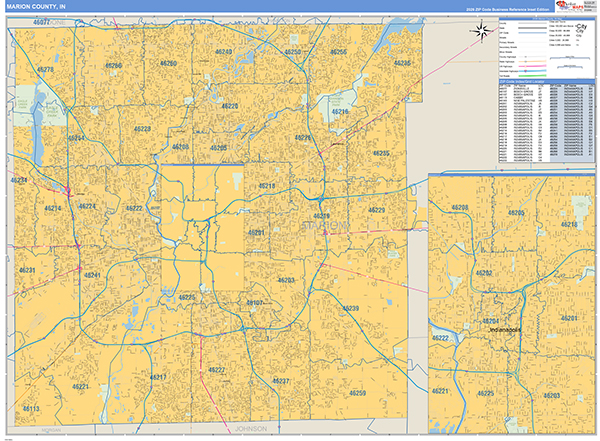Select ZIP code 46268 region label
Screen dimensions: 600x441
point(114,66)
